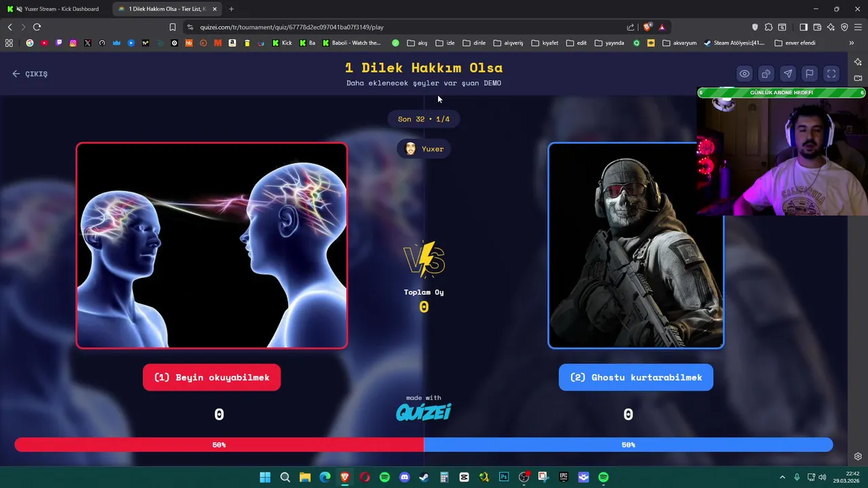
Task: Open the Baboli - Watch the... bookmark
Action: click(x=352, y=43)
